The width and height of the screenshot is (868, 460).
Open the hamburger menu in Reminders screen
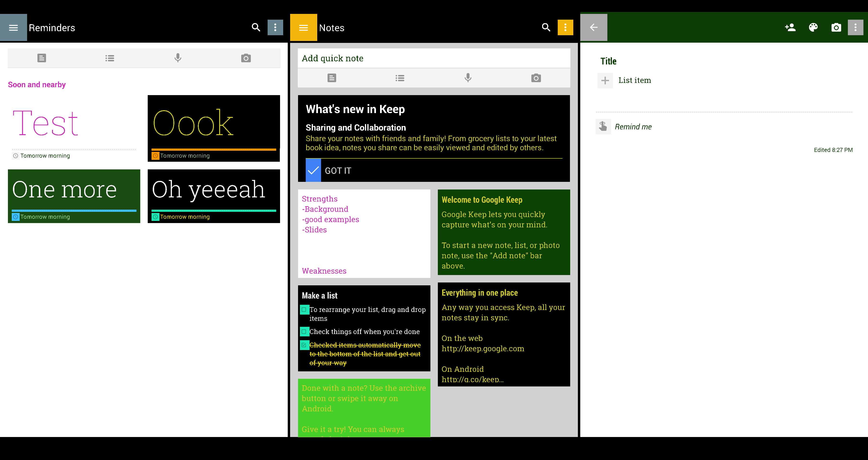[13, 28]
